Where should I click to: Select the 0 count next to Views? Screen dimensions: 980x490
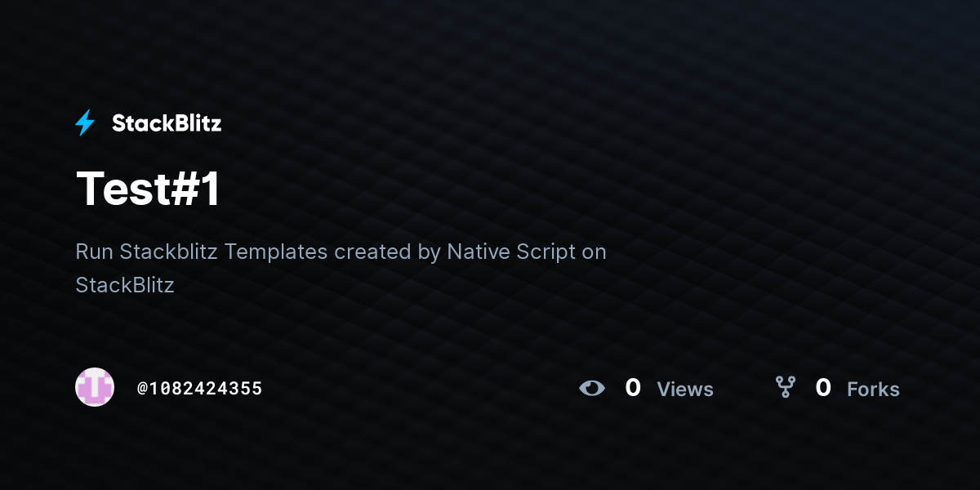(633, 388)
